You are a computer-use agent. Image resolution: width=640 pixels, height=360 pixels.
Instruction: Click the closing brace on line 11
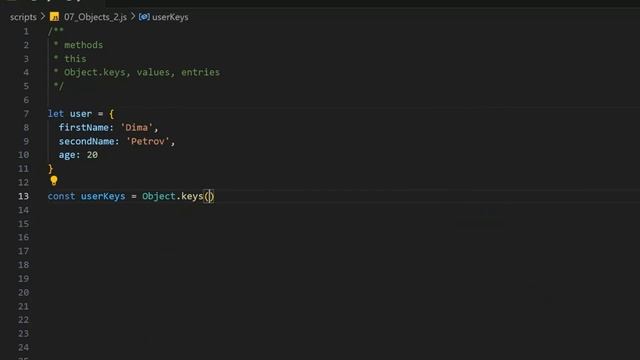pyautogui.click(x=51, y=169)
